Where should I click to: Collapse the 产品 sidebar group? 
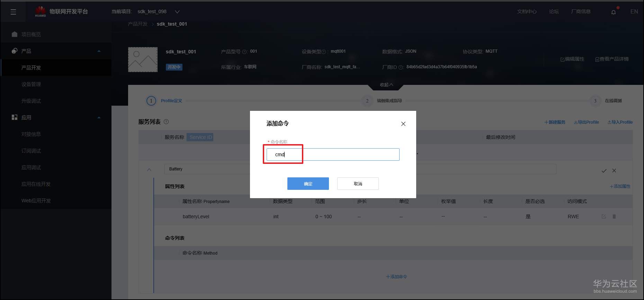pyautogui.click(x=99, y=51)
